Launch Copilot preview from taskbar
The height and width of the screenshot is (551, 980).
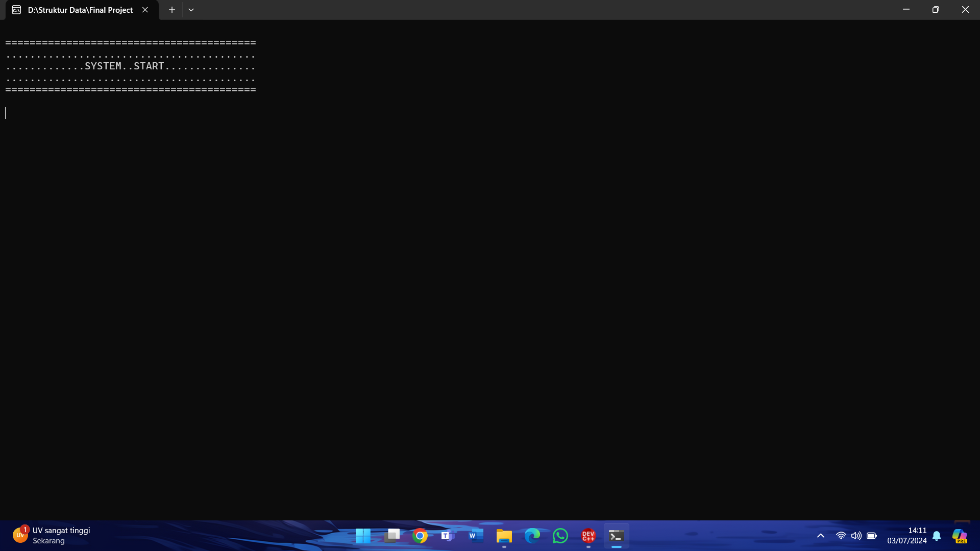(960, 536)
